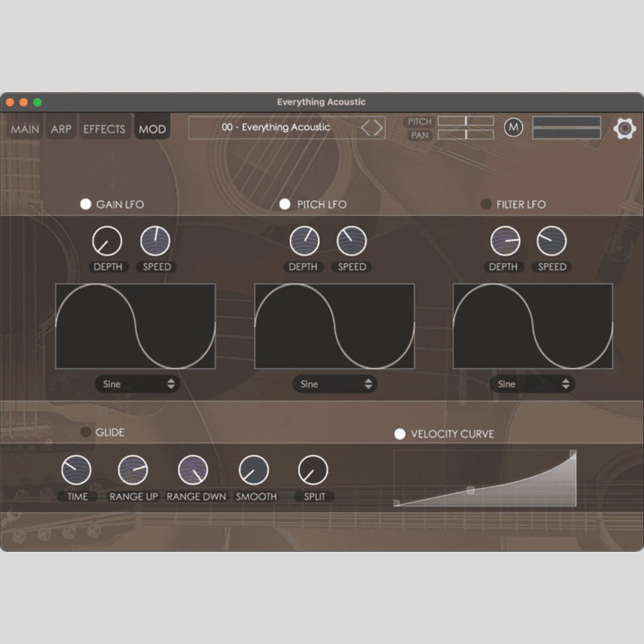
Task: Click the Filter LFO Speed knob
Action: tap(552, 241)
